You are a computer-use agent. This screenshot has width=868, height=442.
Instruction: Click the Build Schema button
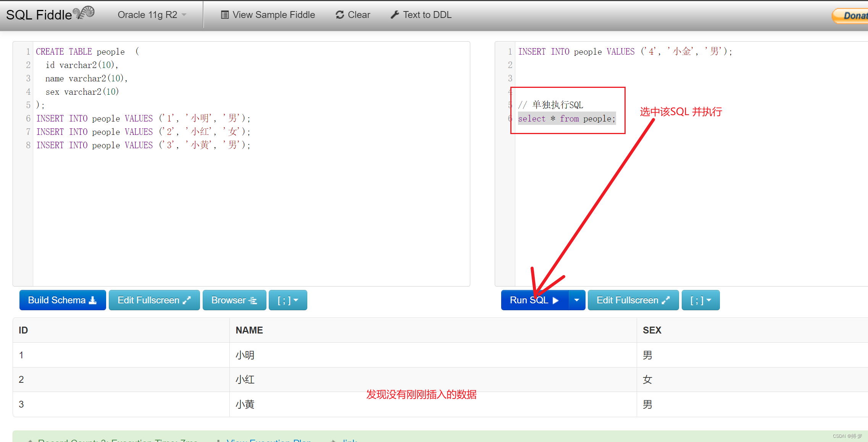pyautogui.click(x=62, y=300)
